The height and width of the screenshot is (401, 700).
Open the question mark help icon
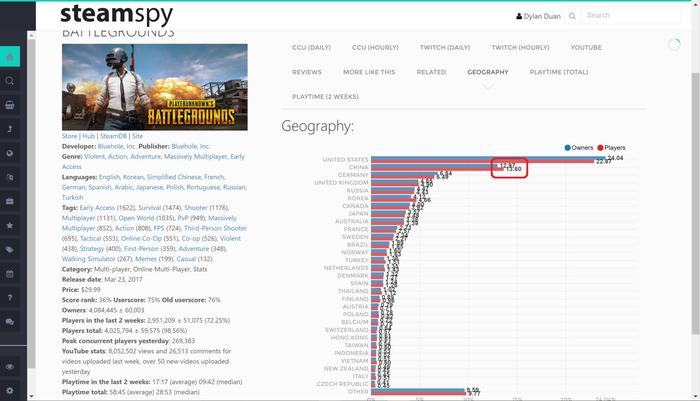click(10, 298)
